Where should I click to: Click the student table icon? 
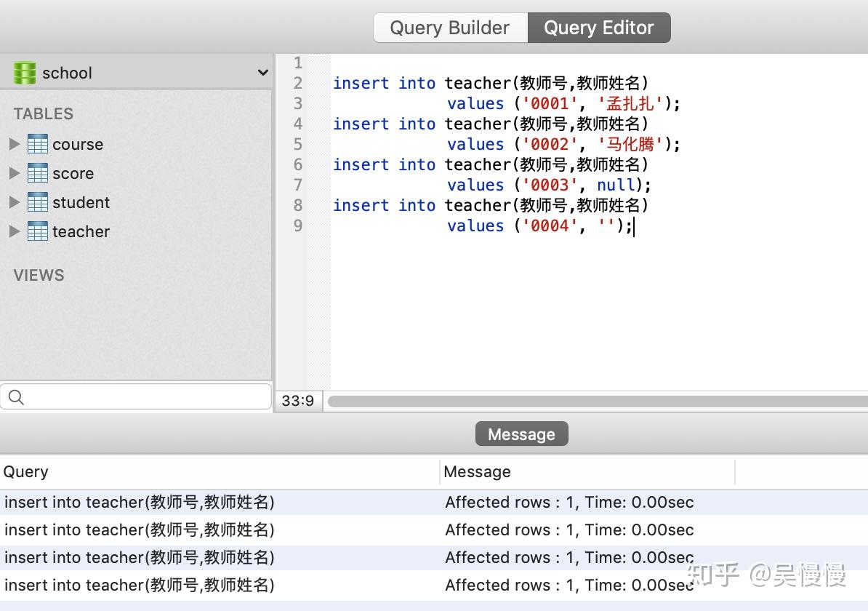point(38,202)
